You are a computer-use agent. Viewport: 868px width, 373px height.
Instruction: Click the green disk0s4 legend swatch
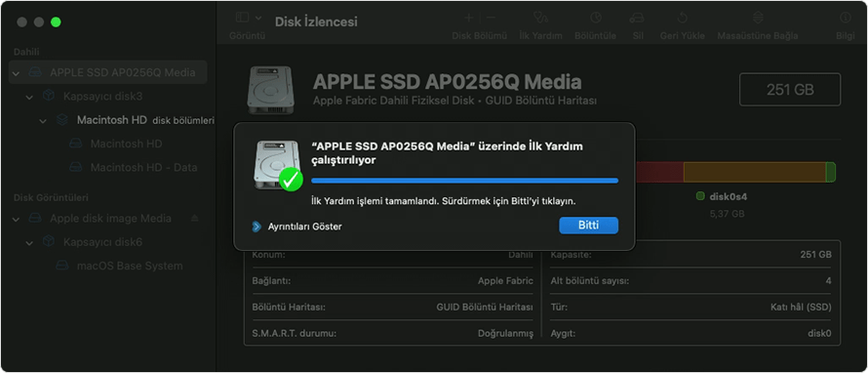coord(700,196)
